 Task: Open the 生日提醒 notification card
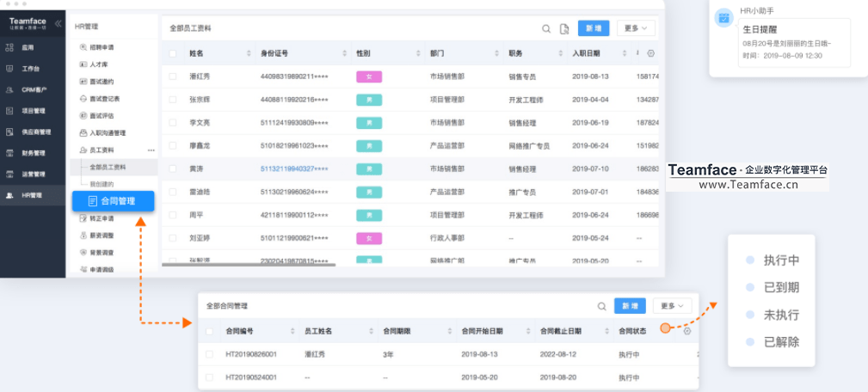point(794,43)
